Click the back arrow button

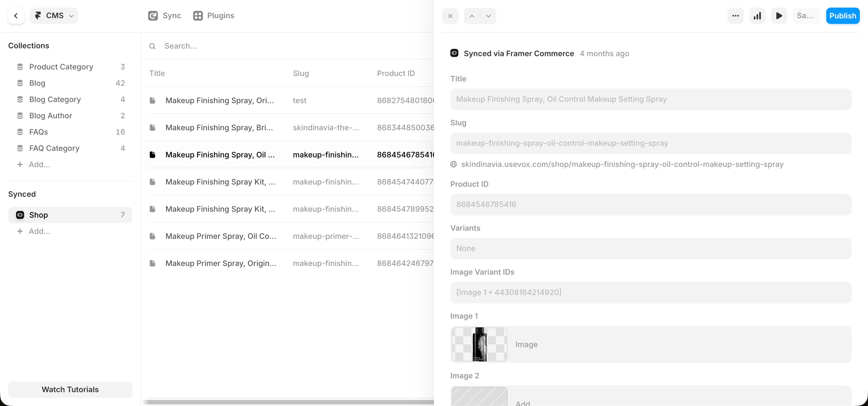pyautogui.click(x=16, y=16)
